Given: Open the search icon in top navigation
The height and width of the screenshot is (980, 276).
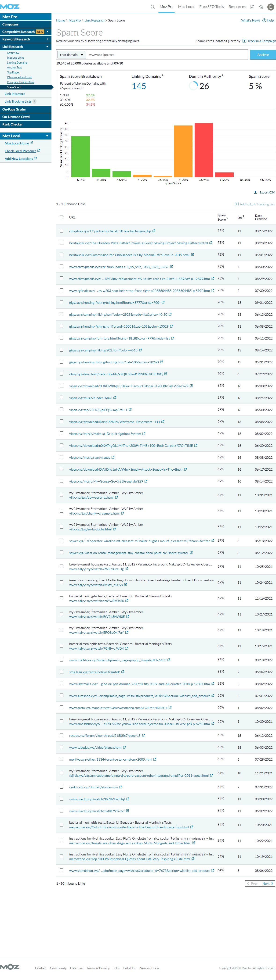Looking at the screenshot, I should pyautogui.click(x=153, y=7).
